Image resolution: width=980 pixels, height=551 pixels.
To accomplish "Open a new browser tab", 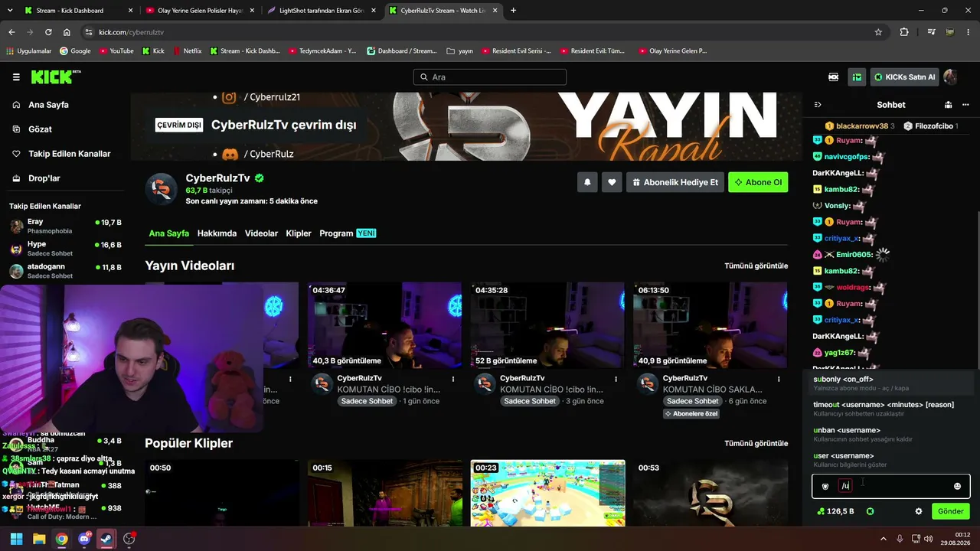I will coord(513,11).
